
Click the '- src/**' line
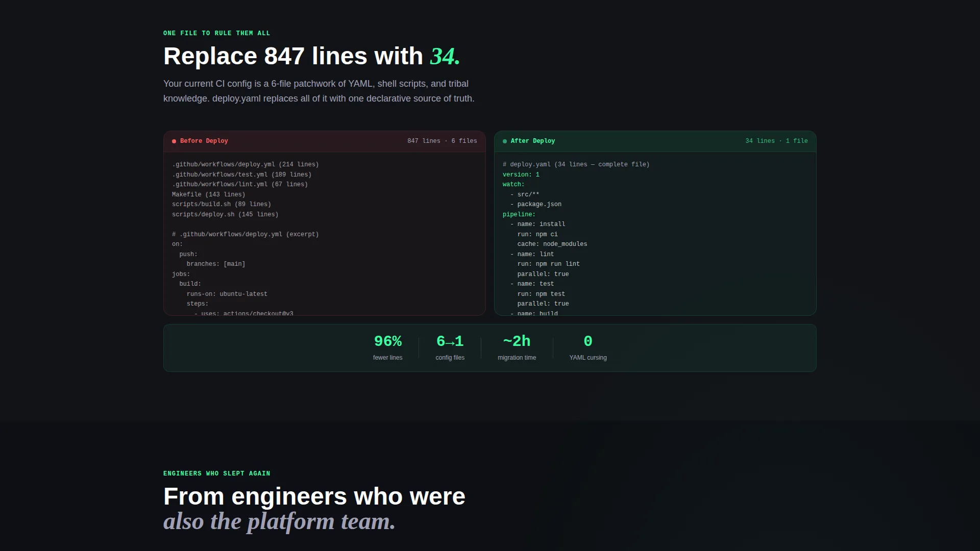[x=525, y=194]
